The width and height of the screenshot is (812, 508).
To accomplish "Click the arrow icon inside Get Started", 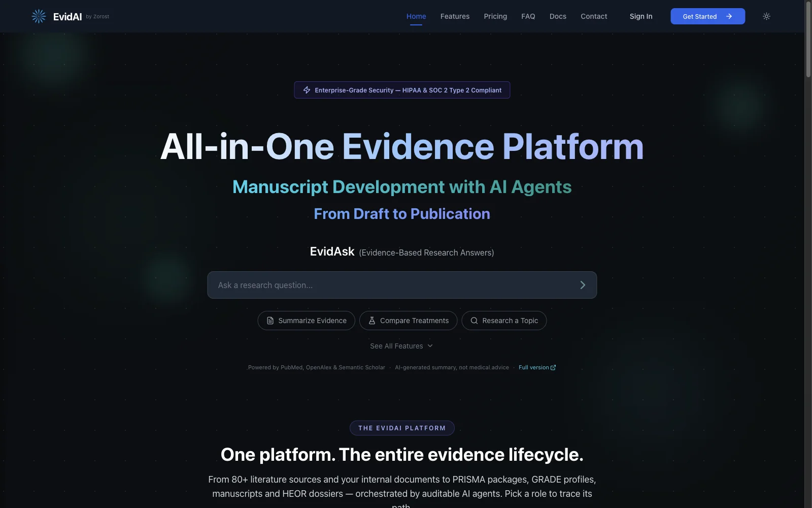I will coord(729,16).
